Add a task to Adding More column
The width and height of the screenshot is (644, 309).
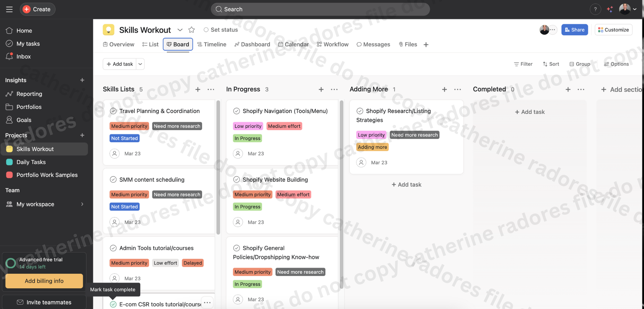[444, 89]
